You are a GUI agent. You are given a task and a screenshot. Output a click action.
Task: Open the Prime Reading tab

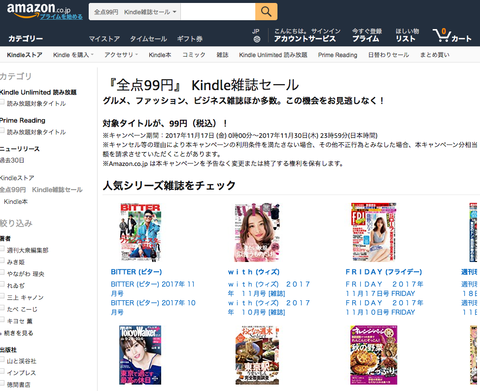[x=337, y=55]
